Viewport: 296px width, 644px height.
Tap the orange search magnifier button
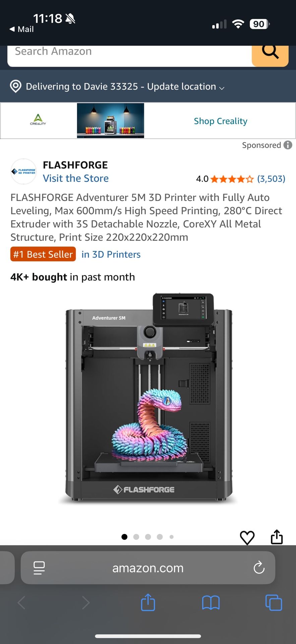[x=270, y=54]
